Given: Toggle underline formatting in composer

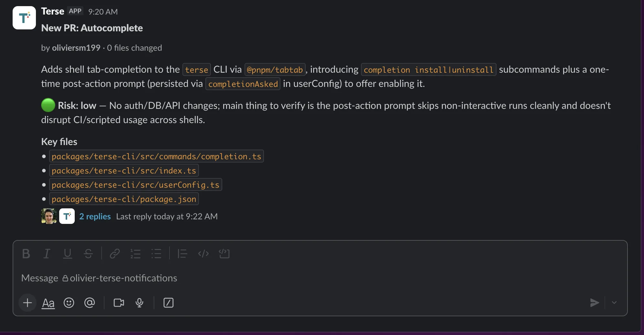Looking at the screenshot, I should click(x=67, y=254).
